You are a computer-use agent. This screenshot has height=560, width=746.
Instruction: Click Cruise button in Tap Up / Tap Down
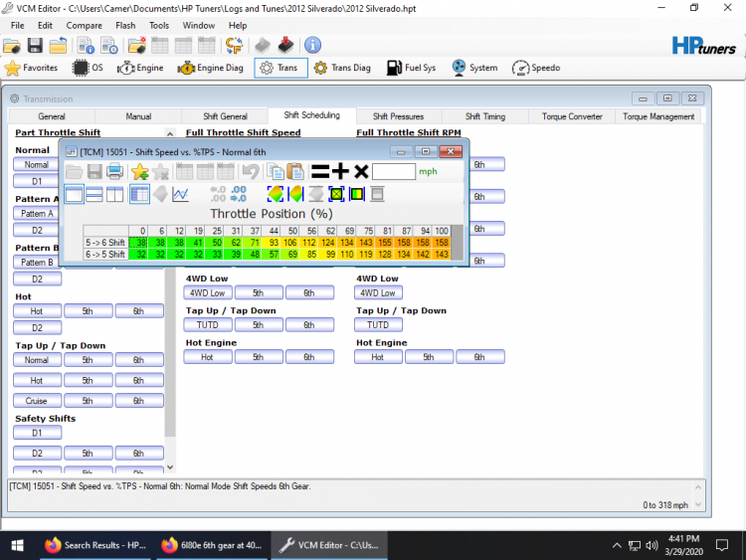(37, 401)
